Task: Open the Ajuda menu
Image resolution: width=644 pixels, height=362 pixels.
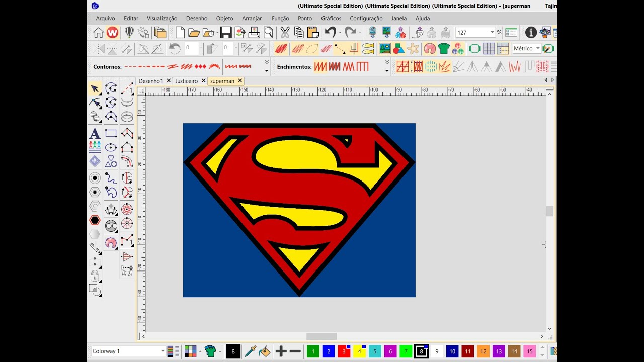Action: [x=423, y=18]
